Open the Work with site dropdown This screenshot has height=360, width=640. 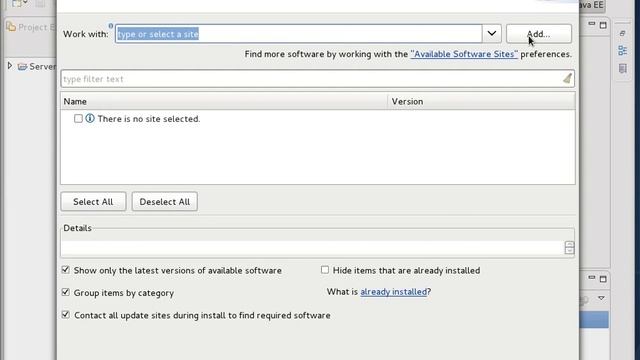click(x=491, y=33)
